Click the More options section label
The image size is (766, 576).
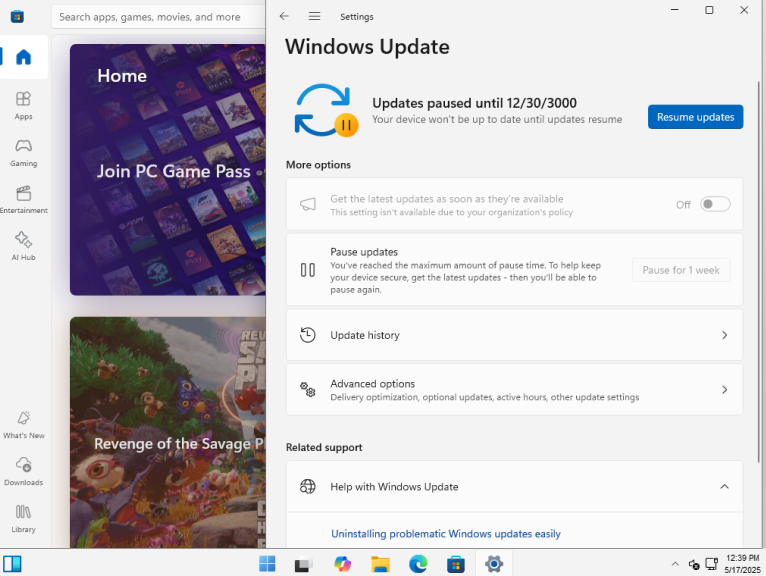(318, 165)
